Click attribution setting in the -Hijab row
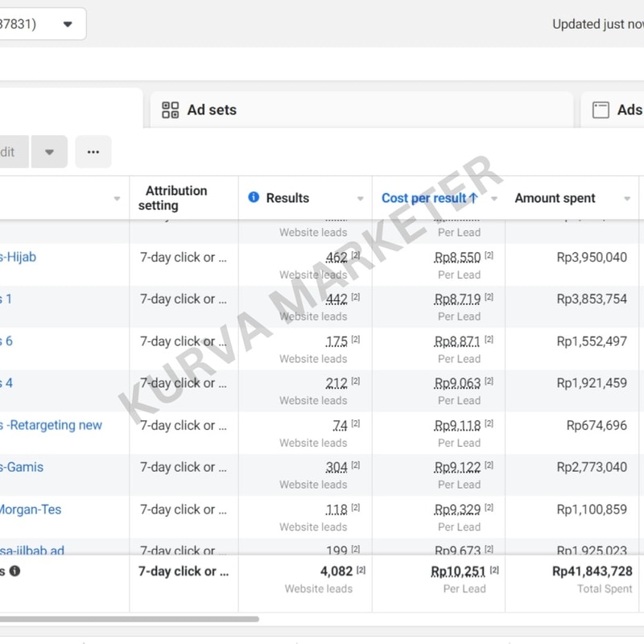Image resolution: width=644 pixels, height=644 pixels. (x=184, y=258)
